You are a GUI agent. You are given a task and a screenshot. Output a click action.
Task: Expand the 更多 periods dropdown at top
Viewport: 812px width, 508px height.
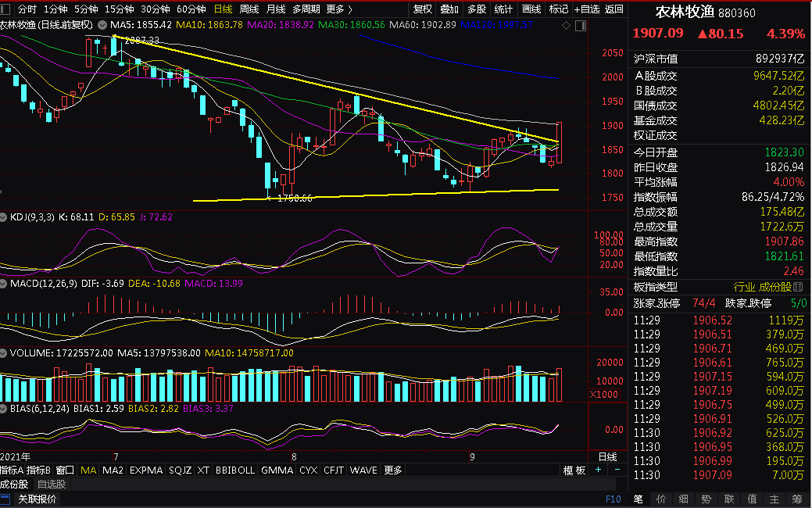[x=338, y=9]
